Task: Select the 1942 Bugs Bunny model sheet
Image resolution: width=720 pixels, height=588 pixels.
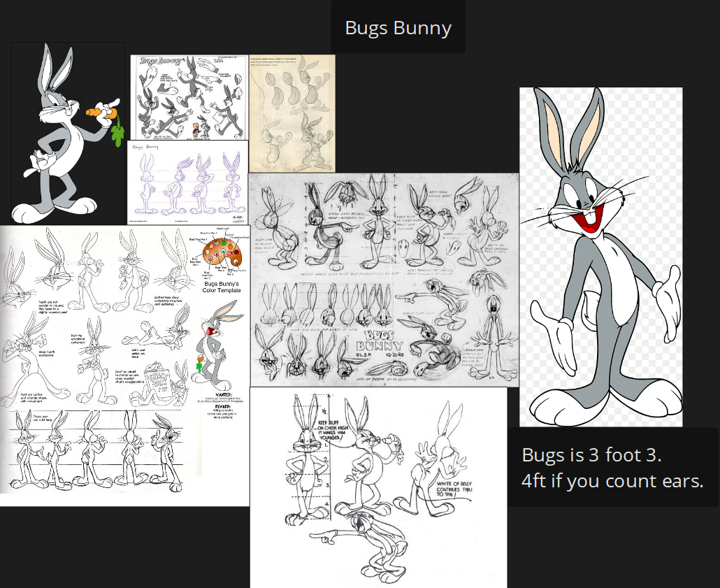Action: click(x=384, y=280)
